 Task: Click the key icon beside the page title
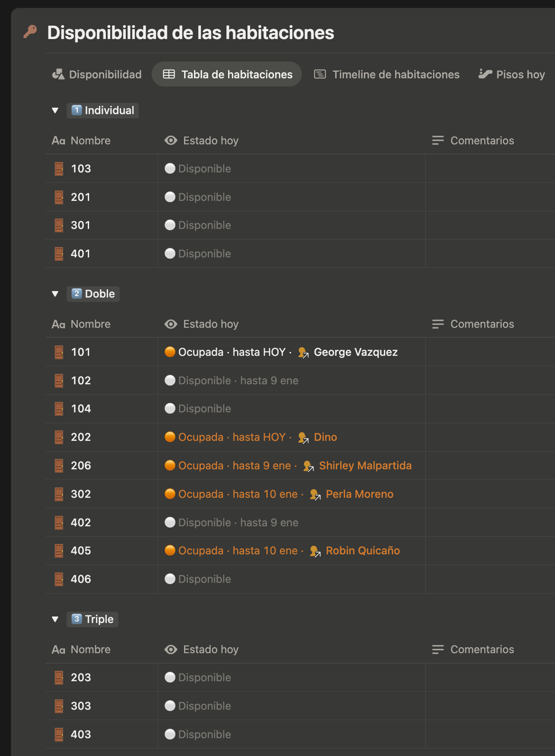point(30,32)
